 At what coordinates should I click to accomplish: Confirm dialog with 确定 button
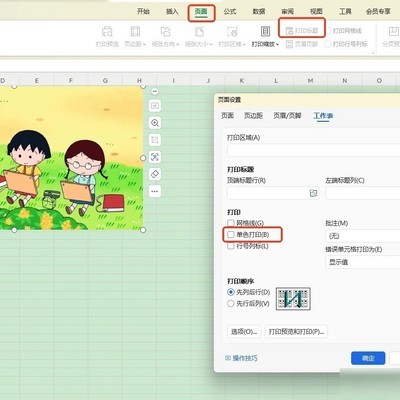point(368,358)
